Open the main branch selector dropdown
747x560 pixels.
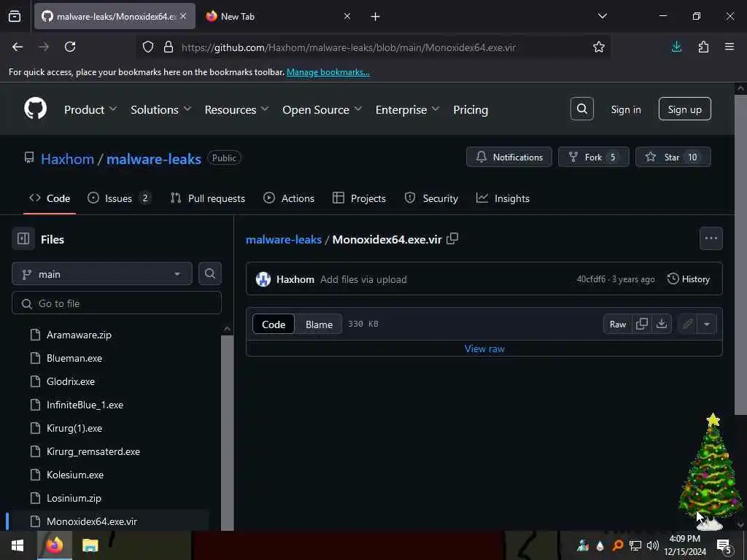(x=102, y=274)
